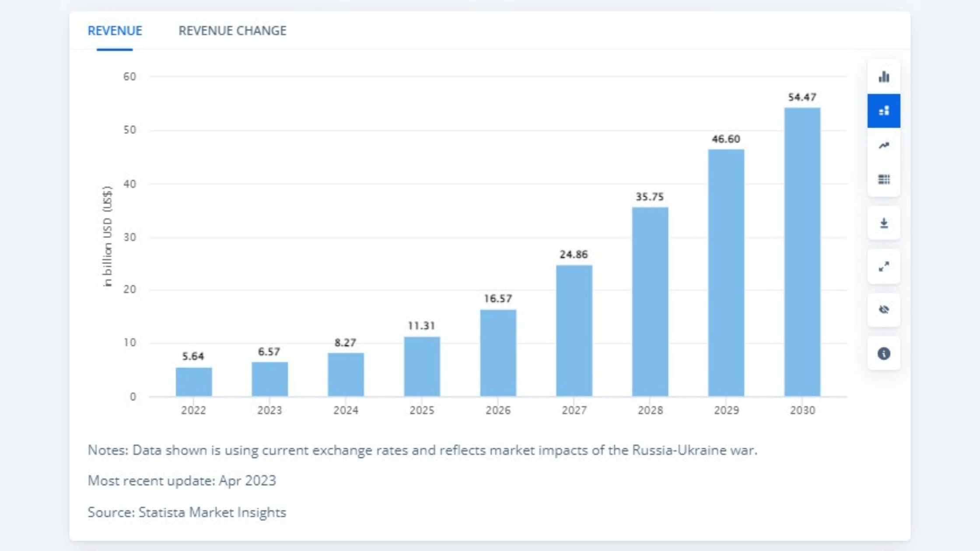Click the download arrow icon

[884, 223]
